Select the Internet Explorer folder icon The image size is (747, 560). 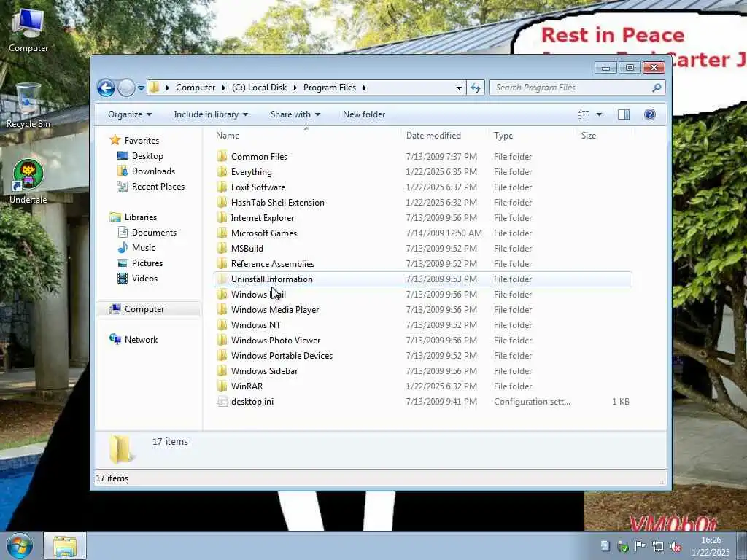(x=222, y=217)
